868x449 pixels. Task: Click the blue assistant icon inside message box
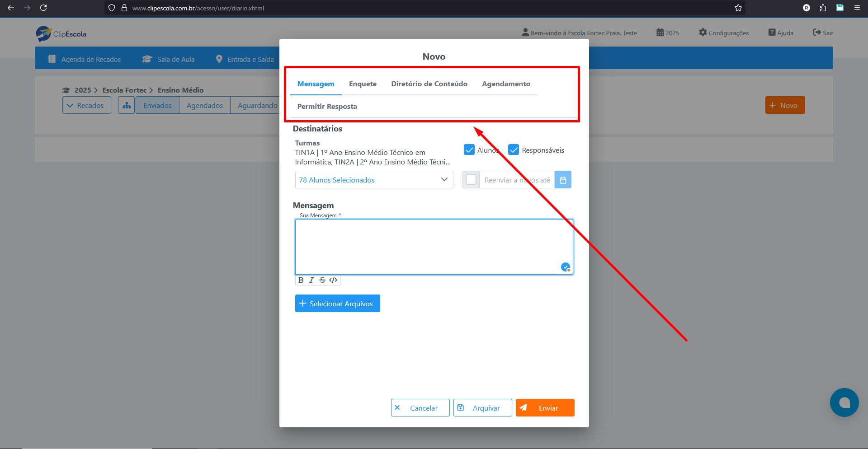565,267
